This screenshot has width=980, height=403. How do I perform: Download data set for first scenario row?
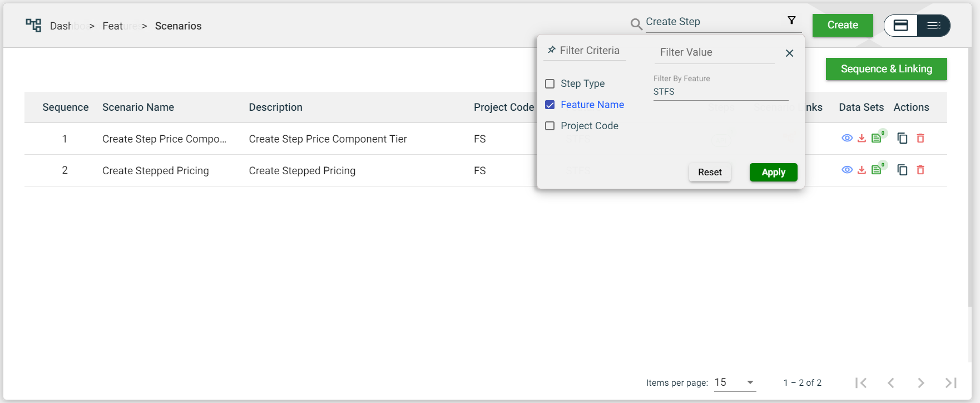[862, 139]
